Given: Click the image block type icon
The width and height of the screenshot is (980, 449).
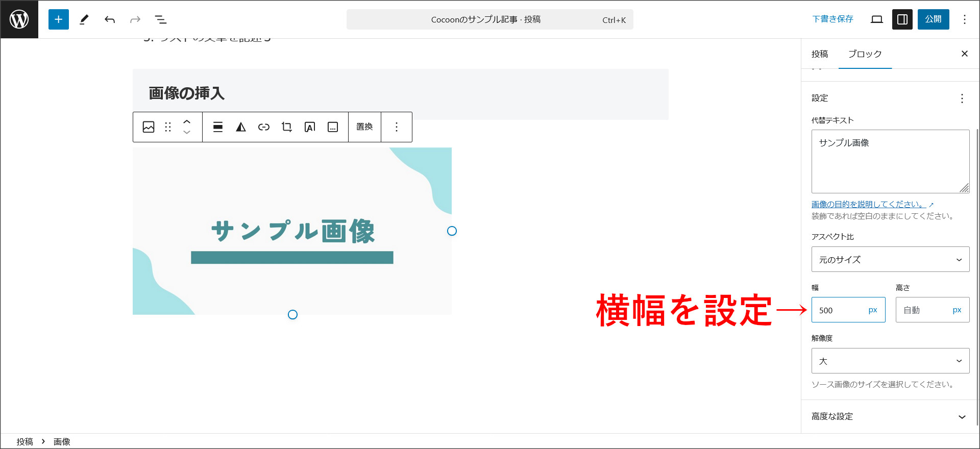Looking at the screenshot, I should [x=149, y=127].
